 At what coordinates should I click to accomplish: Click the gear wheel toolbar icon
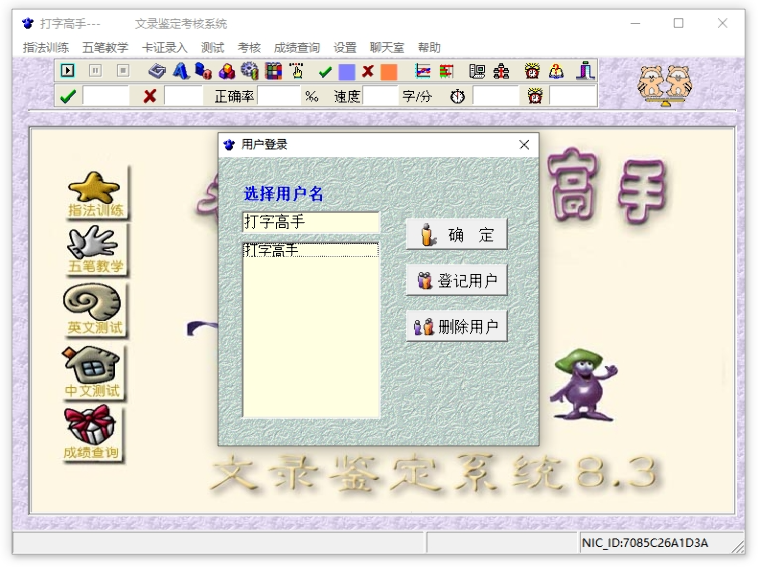250,71
